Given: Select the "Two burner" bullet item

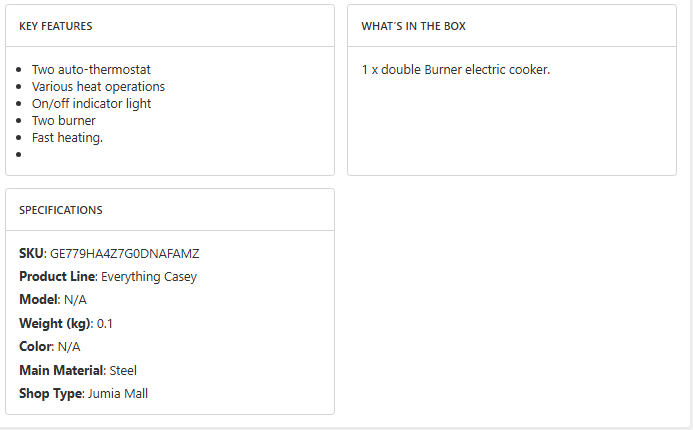Looking at the screenshot, I should pyautogui.click(x=64, y=121).
